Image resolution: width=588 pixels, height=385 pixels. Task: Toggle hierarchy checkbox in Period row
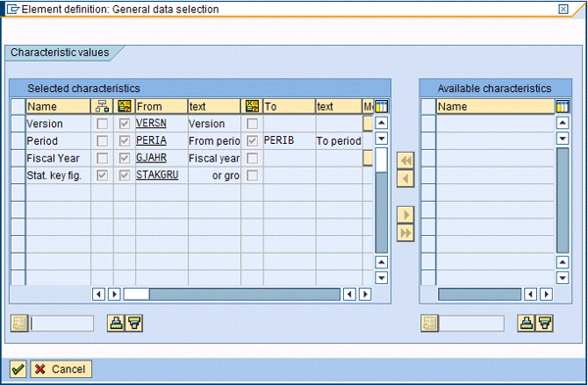pyautogui.click(x=102, y=141)
